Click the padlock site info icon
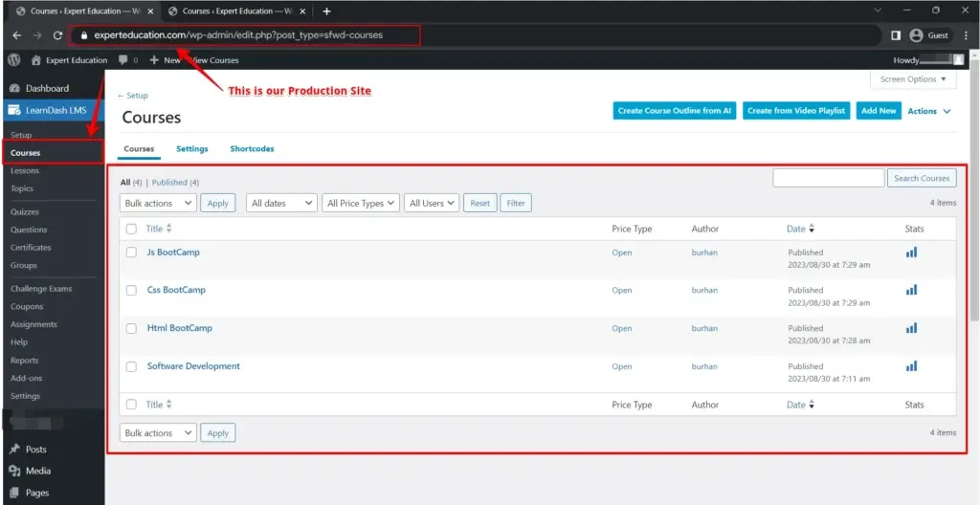 coord(84,35)
